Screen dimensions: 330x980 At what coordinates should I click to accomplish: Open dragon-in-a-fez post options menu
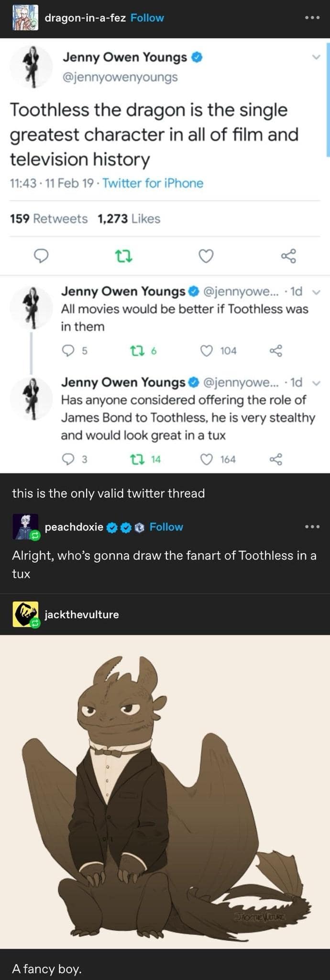311,18
